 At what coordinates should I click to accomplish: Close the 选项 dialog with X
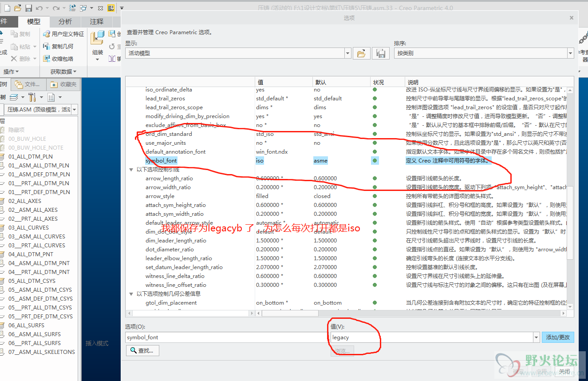coord(572,18)
